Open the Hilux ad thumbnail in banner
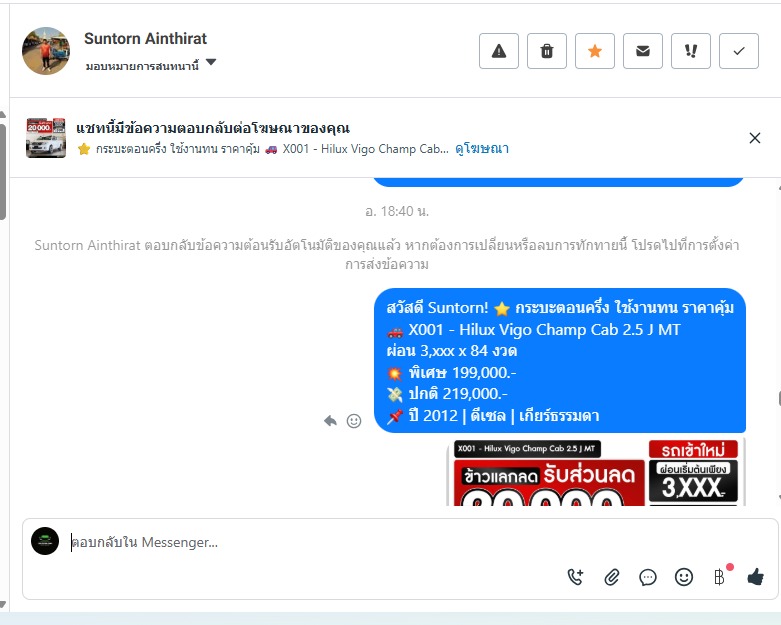The image size is (781, 625). [x=46, y=138]
